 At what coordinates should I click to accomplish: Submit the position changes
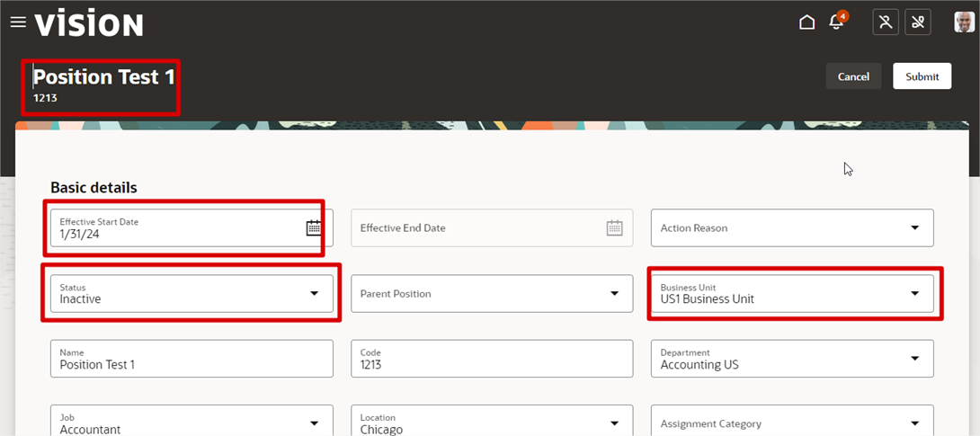coord(922,76)
